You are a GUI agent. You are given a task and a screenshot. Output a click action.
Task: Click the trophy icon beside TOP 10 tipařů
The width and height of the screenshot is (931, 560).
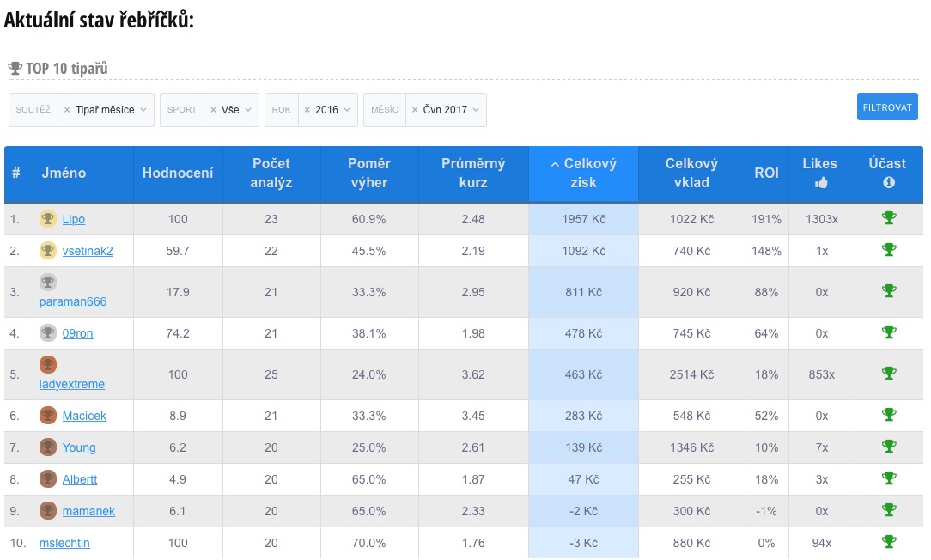[15, 69]
